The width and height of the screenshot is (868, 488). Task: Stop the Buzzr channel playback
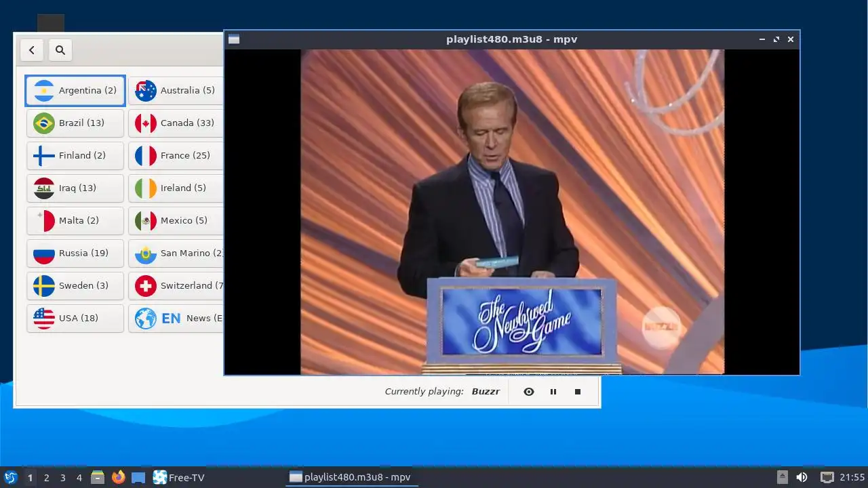click(x=578, y=392)
